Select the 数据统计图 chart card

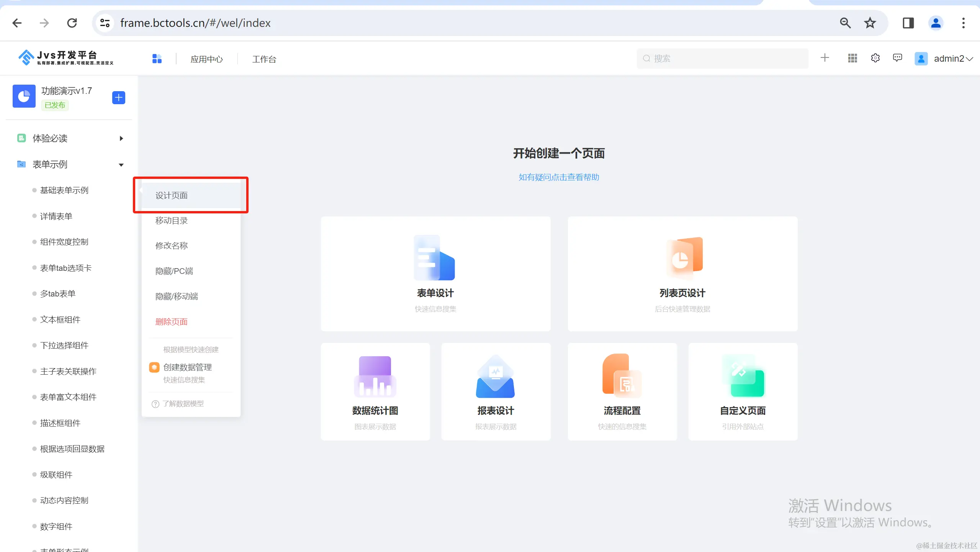pos(375,391)
